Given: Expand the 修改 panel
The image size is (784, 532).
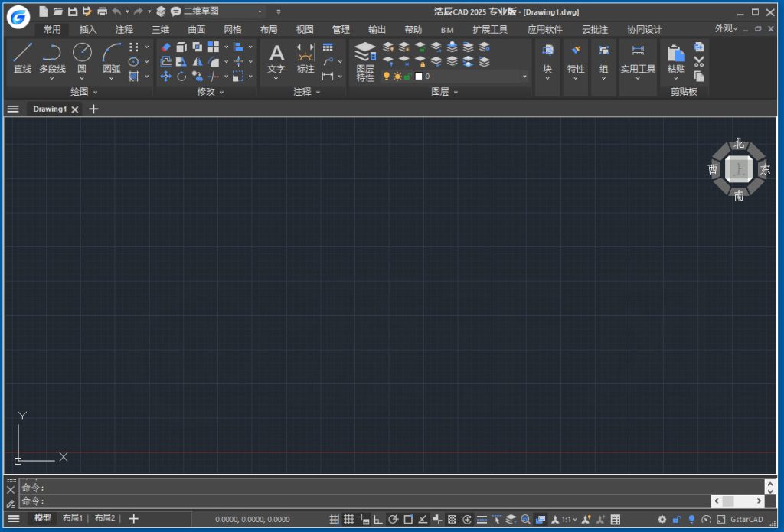Looking at the screenshot, I should tap(211, 92).
